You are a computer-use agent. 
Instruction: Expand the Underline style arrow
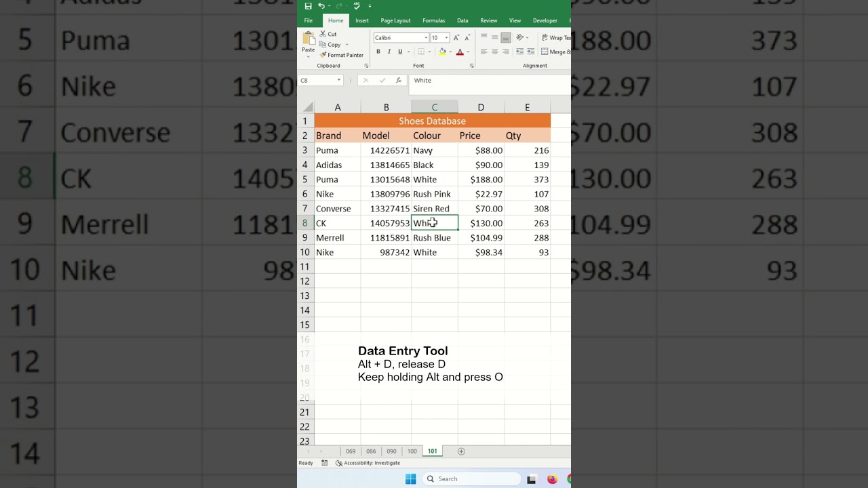408,52
